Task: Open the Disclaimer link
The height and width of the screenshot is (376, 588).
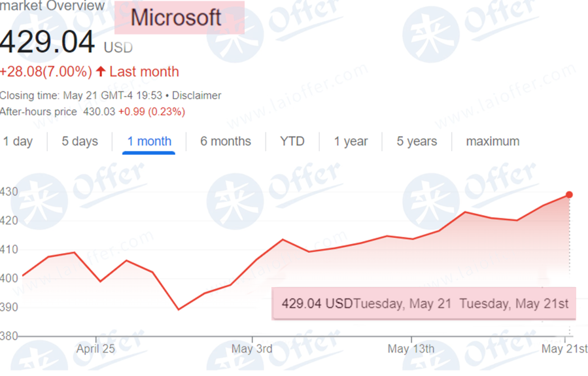Action: click(x=196, y=95)
